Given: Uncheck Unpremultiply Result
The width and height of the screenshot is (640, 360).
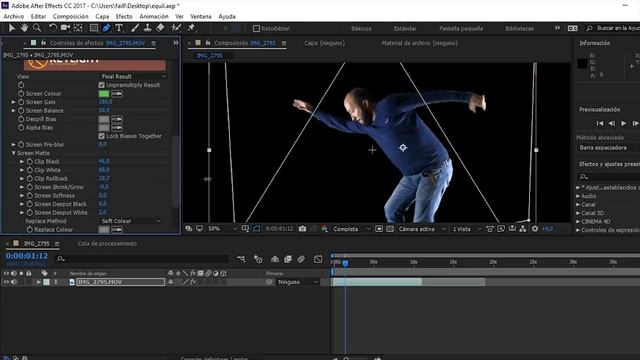Looking at the screenshot, I should [102, 85].
